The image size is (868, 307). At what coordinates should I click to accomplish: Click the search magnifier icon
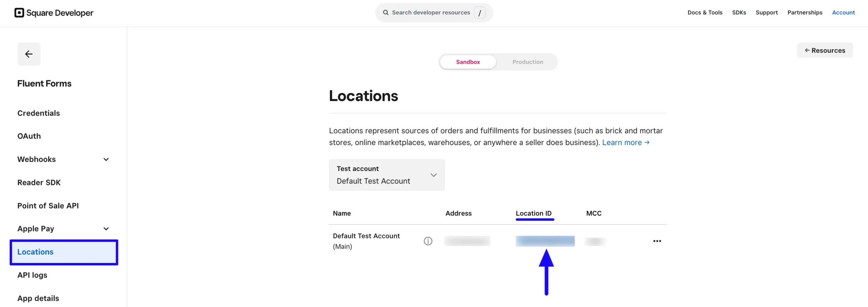pos(386,13)
